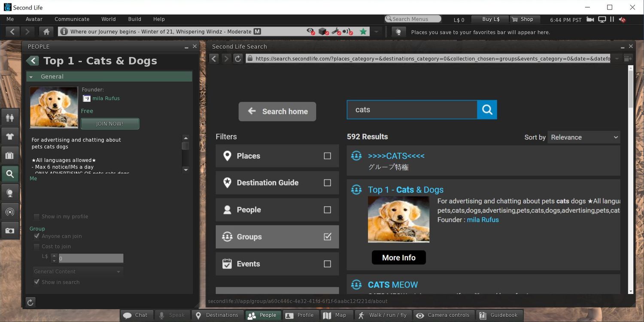This screenshot has width=644, height=322.
Task: Click the snapshot camera icon in sidebar
Action: pyautogui.click(x=10, y=231)
